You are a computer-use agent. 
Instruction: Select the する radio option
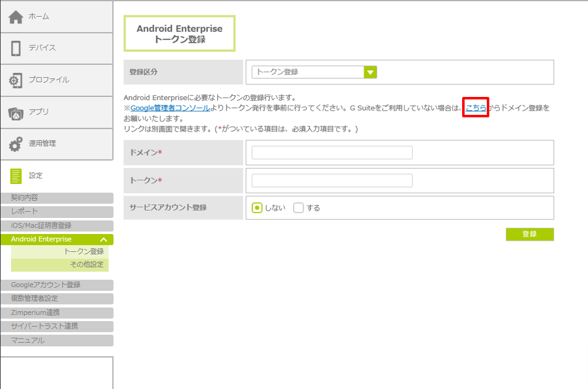tap(299, 208)
